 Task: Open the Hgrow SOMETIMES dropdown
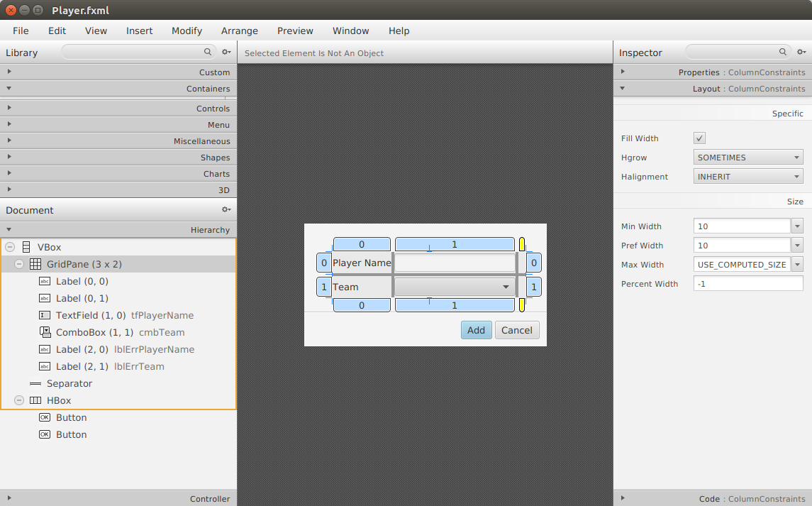[747, 157]
